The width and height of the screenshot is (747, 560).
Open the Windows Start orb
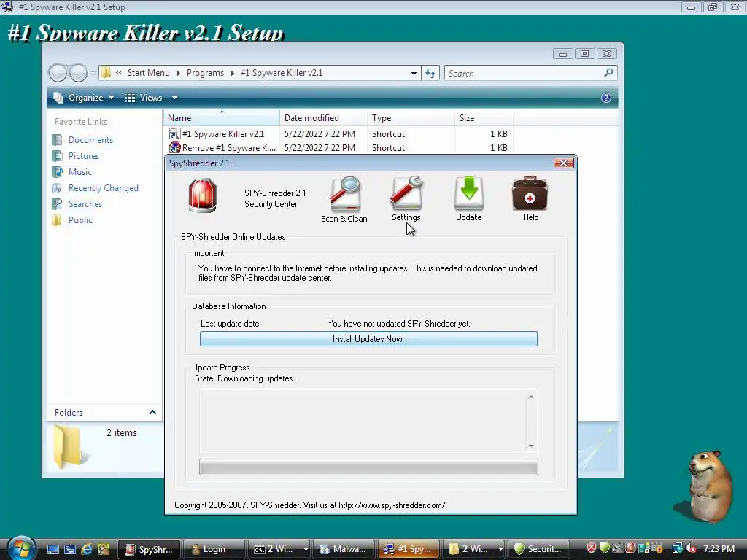pos(21,548)
